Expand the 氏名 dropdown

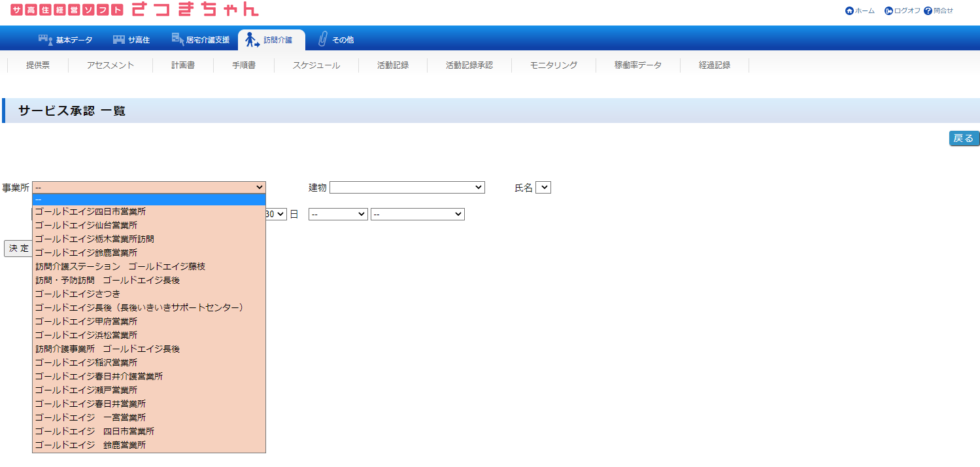[543, 188]
